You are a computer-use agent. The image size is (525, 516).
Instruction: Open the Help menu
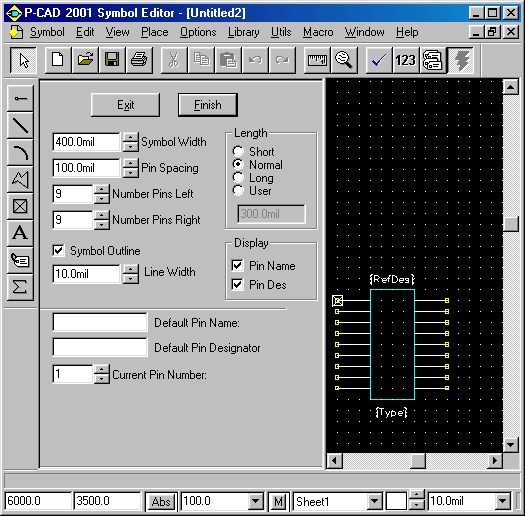407,32
